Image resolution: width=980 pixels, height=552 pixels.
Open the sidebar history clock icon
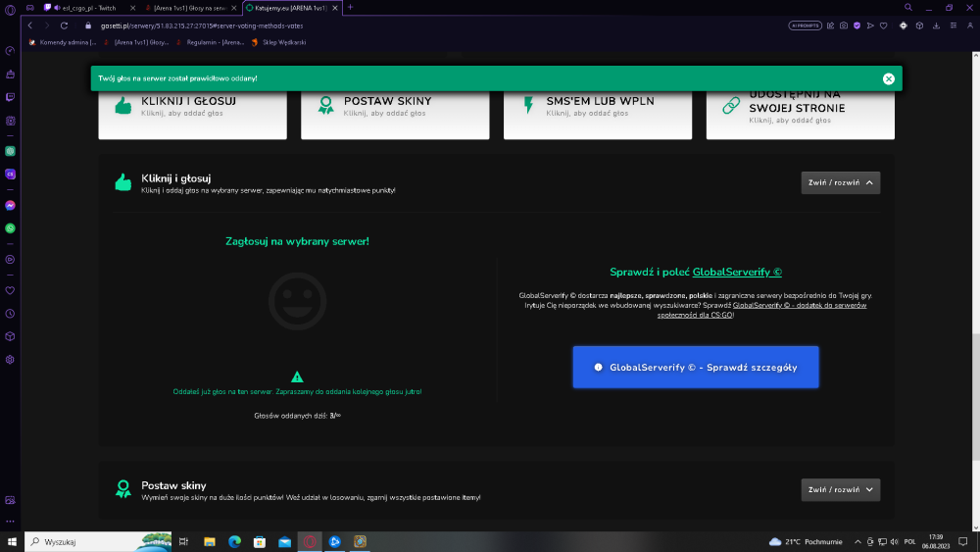pos(10,314)
